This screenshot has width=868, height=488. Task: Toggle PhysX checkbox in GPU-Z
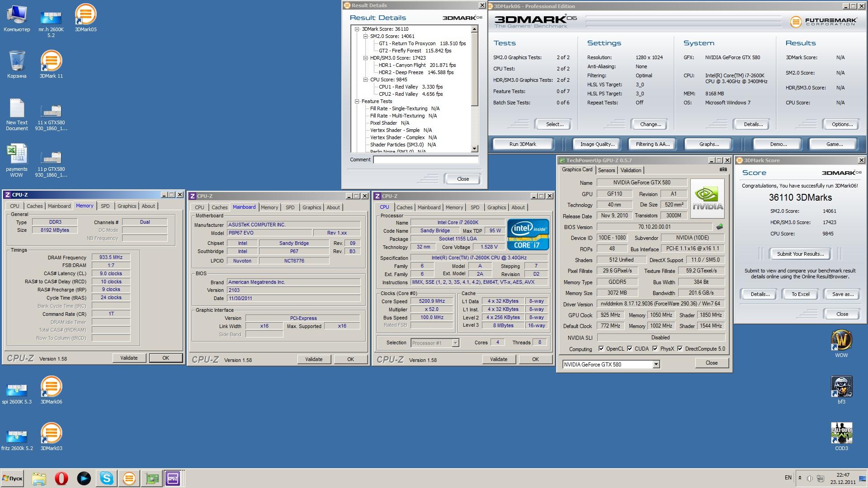655,348
